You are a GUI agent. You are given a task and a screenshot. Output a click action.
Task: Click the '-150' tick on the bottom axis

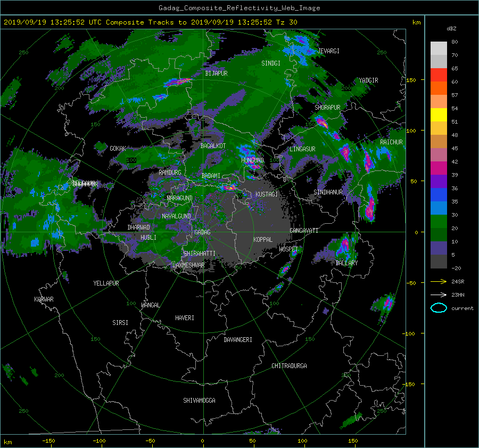click(48, 441)
